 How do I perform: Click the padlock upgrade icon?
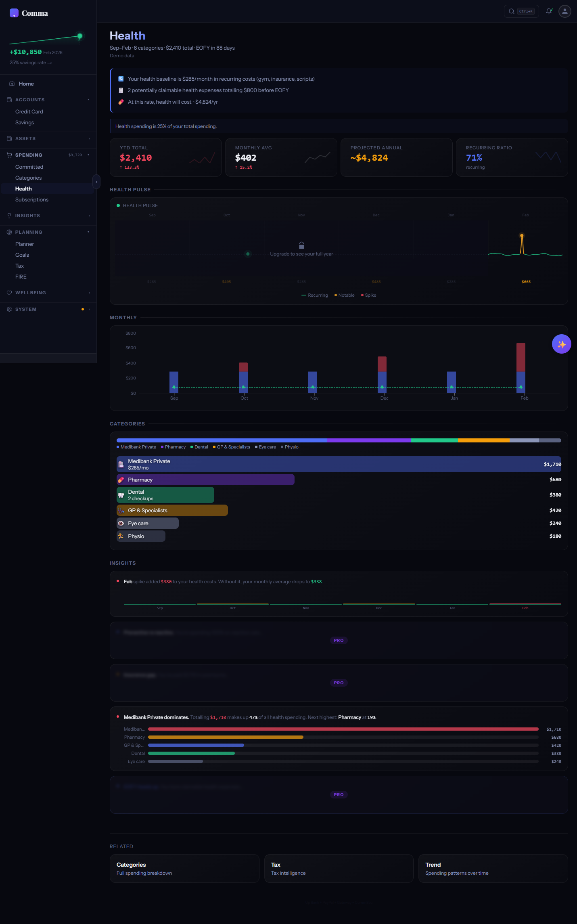coord(301,245)
